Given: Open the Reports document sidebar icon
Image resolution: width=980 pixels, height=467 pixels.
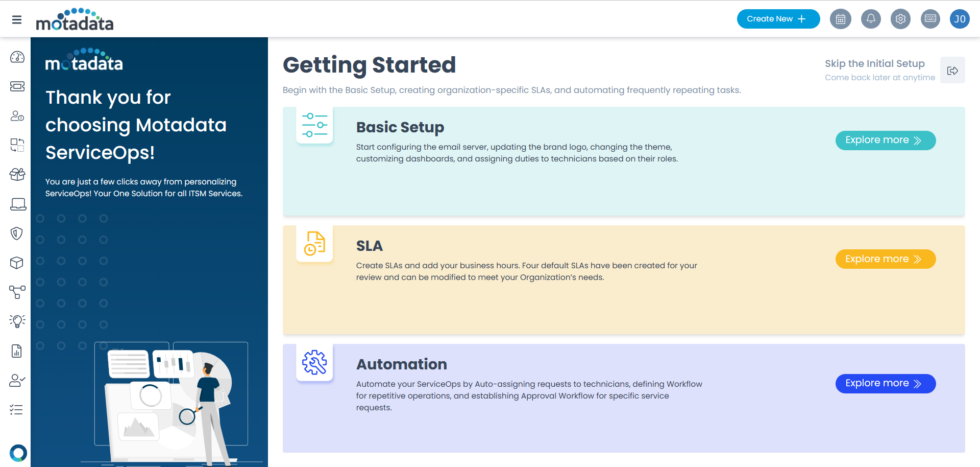Looking at the screenshot, I should (17, 351).
